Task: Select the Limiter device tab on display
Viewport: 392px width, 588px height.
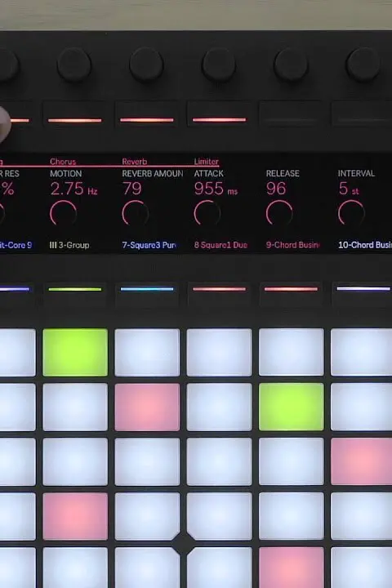Action: tap(206, 162)
